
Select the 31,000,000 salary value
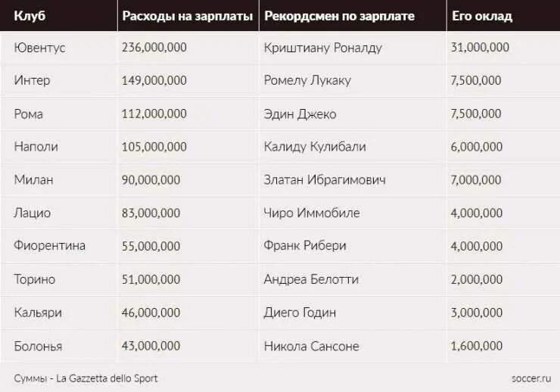coord(480,48)
